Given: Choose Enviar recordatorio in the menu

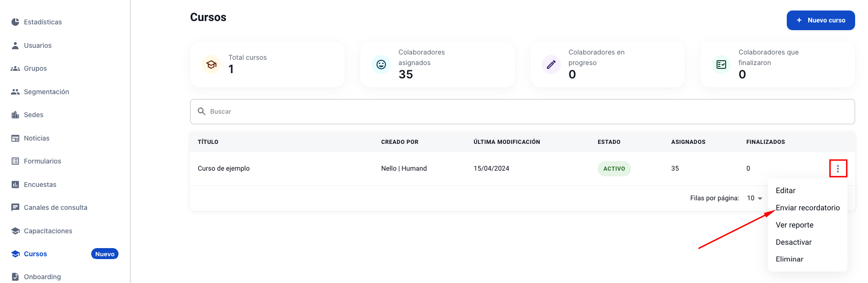Looking at the screenshot, I should (x=808, y=208).
